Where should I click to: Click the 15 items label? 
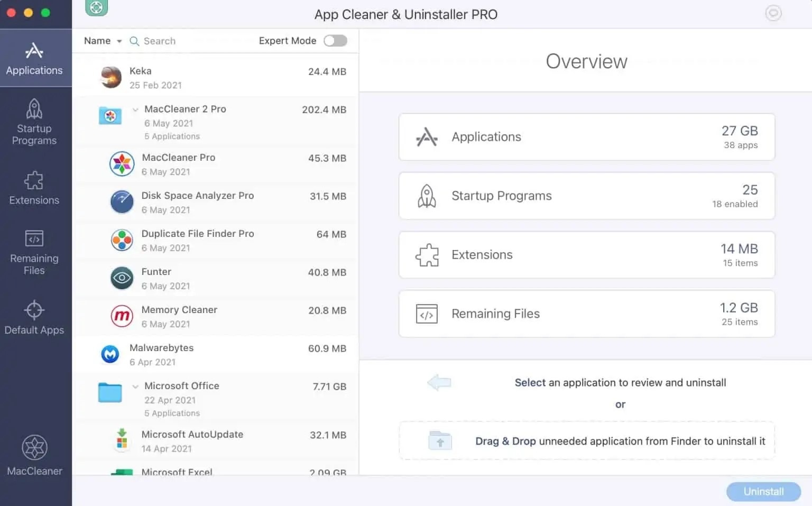[740, 263]
